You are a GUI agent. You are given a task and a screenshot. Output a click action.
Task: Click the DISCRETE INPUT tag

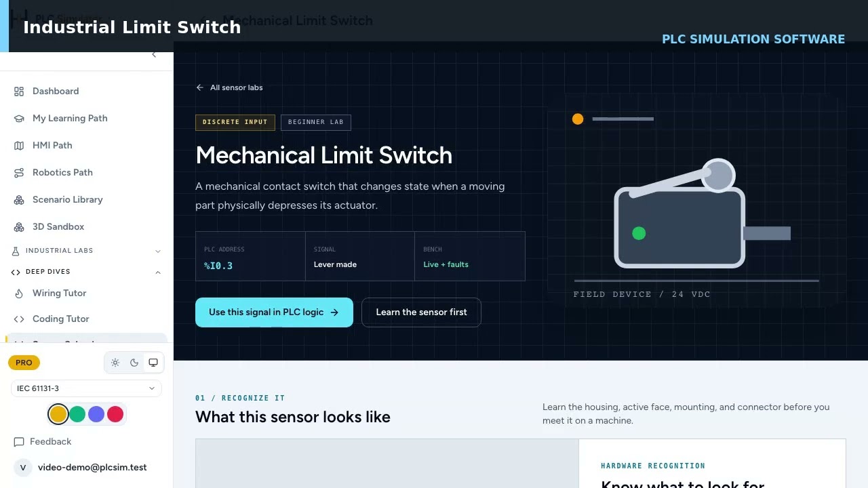[235, 122]
